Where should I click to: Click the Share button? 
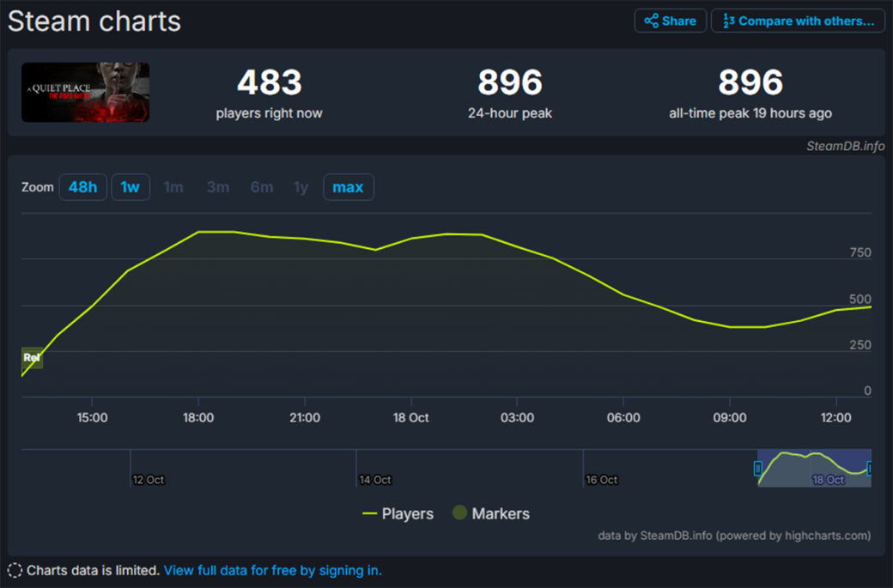(671, 21)
